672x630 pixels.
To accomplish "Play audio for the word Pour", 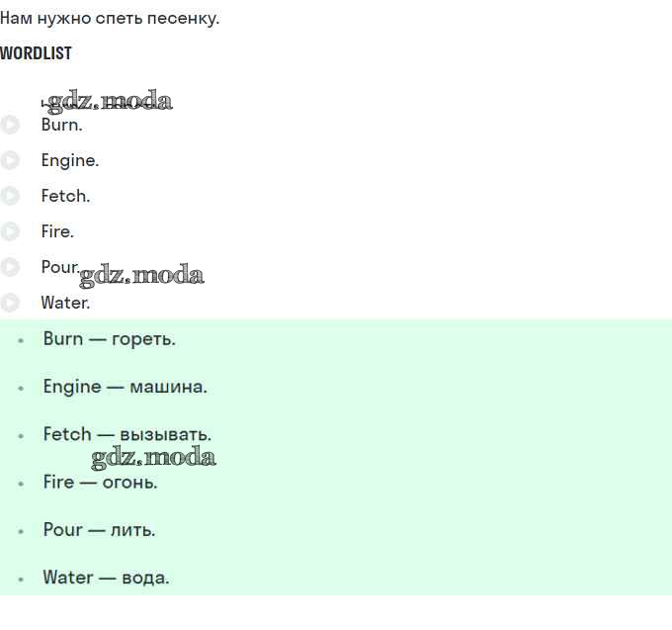I will (x=10, y=267).
